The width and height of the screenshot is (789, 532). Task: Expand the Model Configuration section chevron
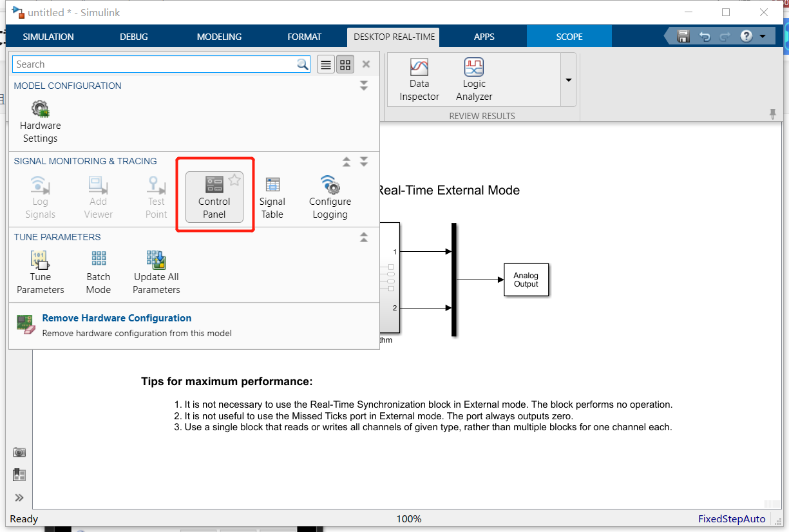point(364,86)
